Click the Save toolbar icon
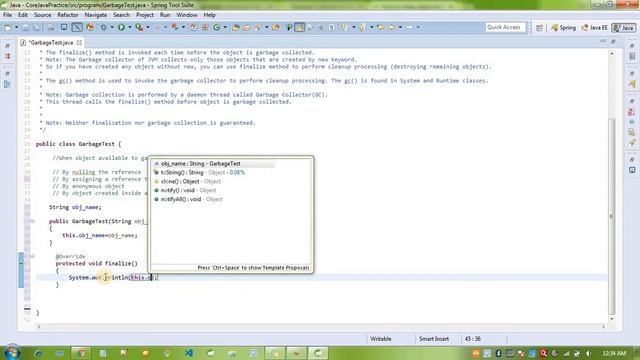The width and height of the screenshot is (640, 360). tap(25, 27)
